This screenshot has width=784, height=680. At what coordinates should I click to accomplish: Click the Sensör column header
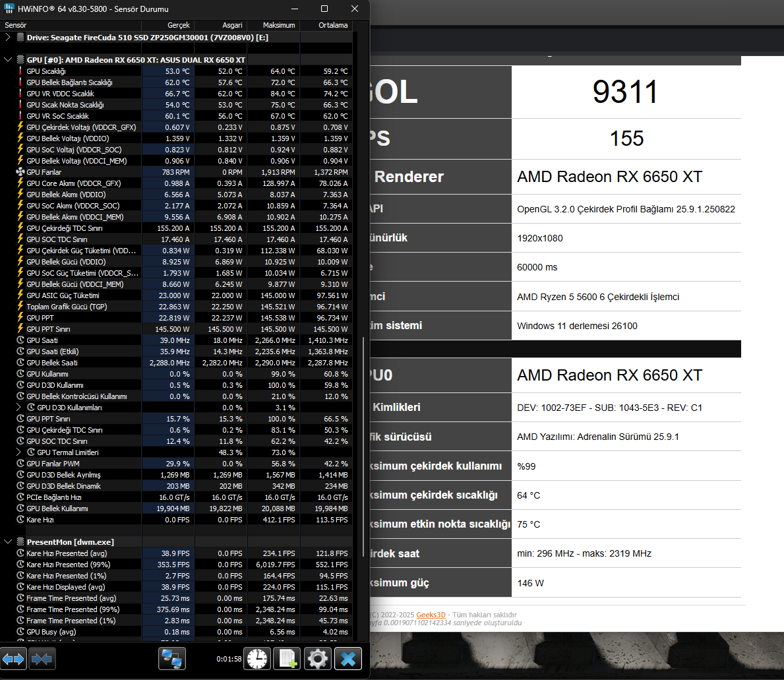(x=16, y=25)
